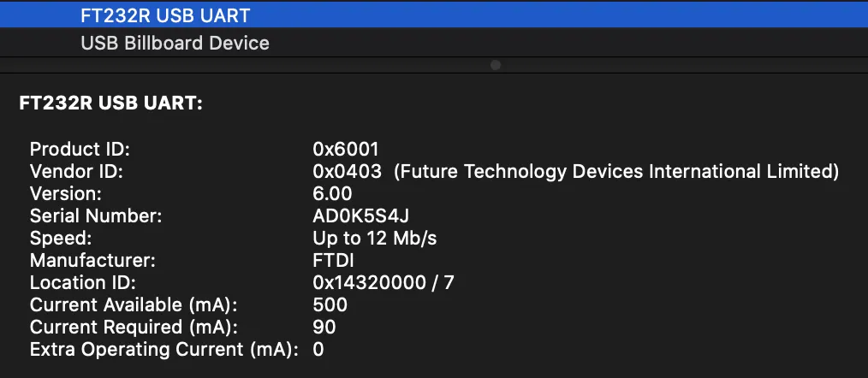Click the Current Required value 90

click(324, 328)
